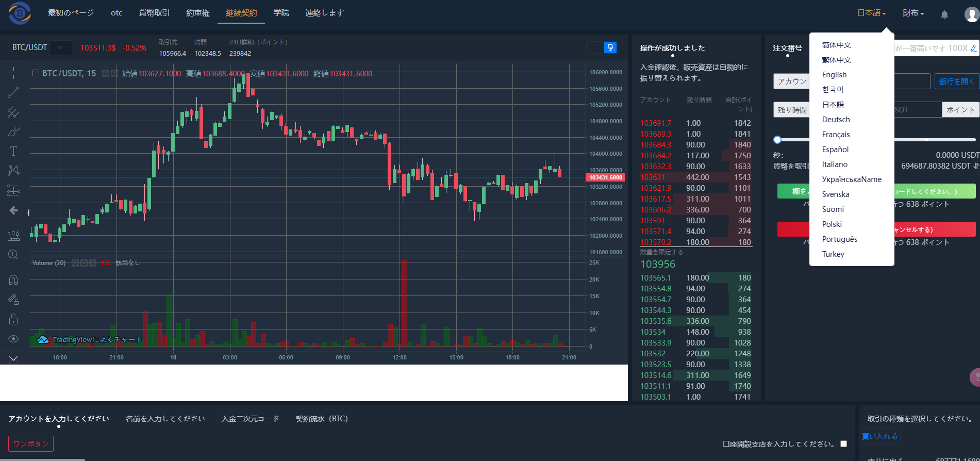Click the 銀行を開く button
The width and height of the screenshot is (980, 461).
[957, 81]
